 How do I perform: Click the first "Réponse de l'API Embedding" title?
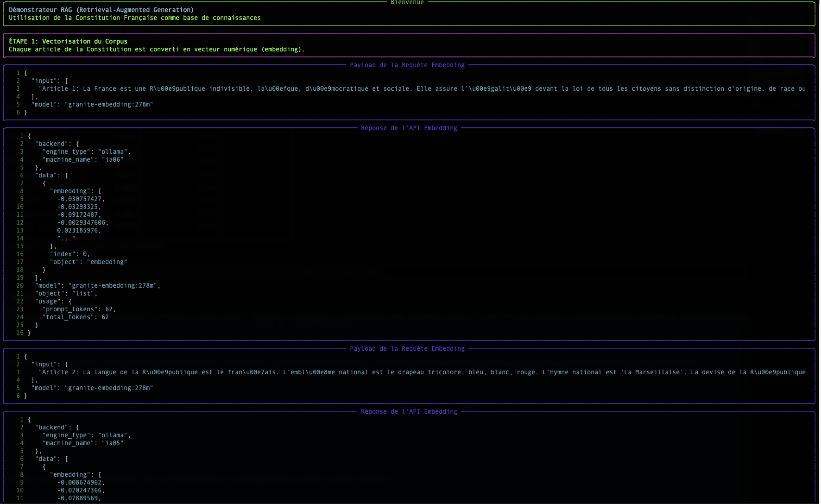(x=409, y=128)
